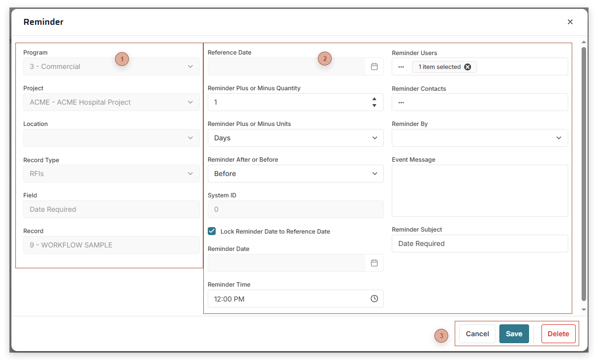Increase the Reminder Plus or Minus Quantity

pos(374,99)
